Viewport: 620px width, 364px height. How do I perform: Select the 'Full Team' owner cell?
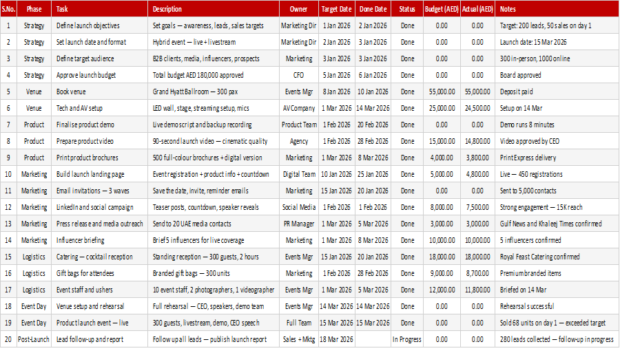pos(298,323)
